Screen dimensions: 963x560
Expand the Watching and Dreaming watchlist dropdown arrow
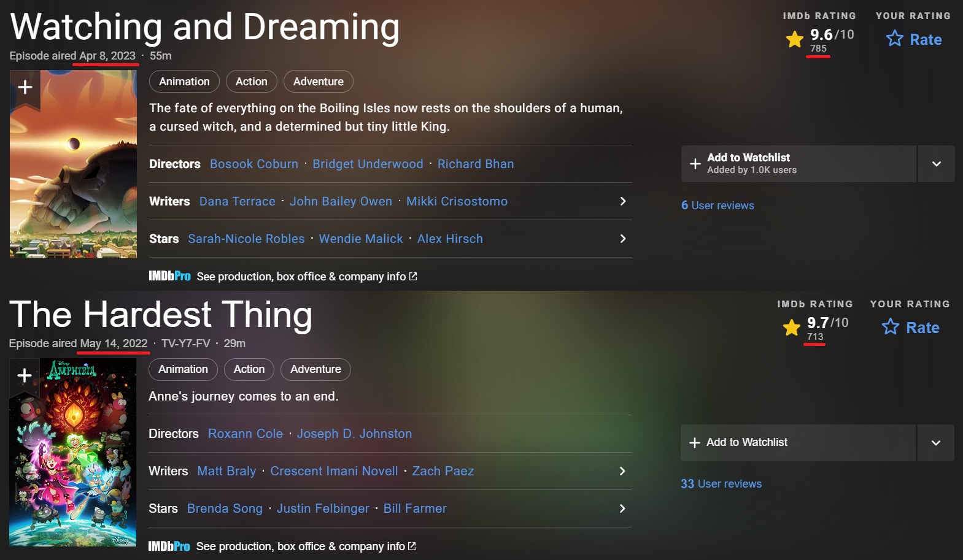[x=936, y=164]
